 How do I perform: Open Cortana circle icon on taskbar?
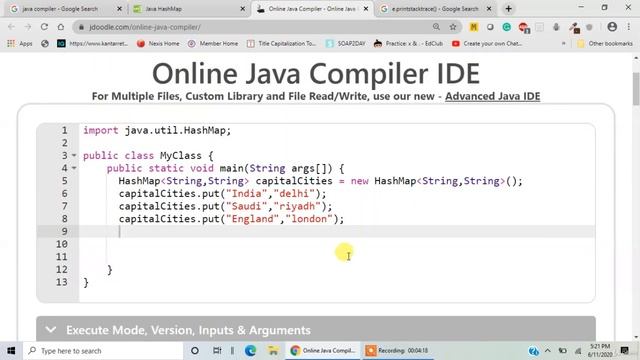(x=195, y=351)
